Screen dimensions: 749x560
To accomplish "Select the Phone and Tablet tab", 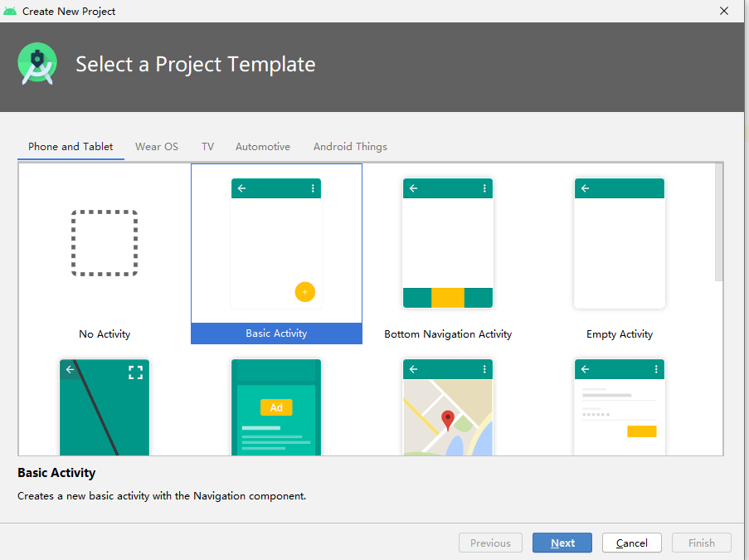I will (x=71, y=147).
